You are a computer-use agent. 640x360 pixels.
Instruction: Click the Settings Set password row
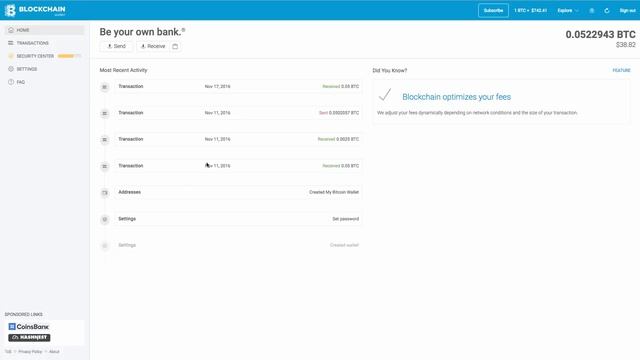tap(238, 219)
